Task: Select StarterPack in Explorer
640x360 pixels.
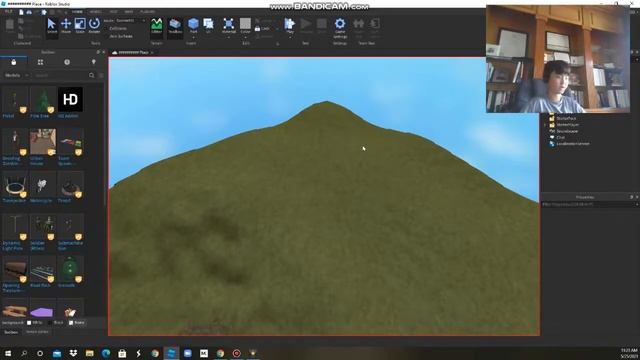Action: 567,118
